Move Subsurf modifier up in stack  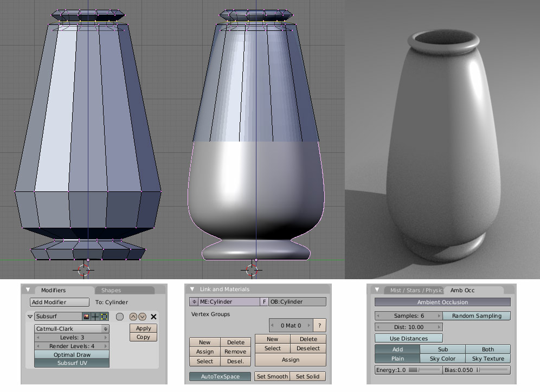(x=133, y=317)
